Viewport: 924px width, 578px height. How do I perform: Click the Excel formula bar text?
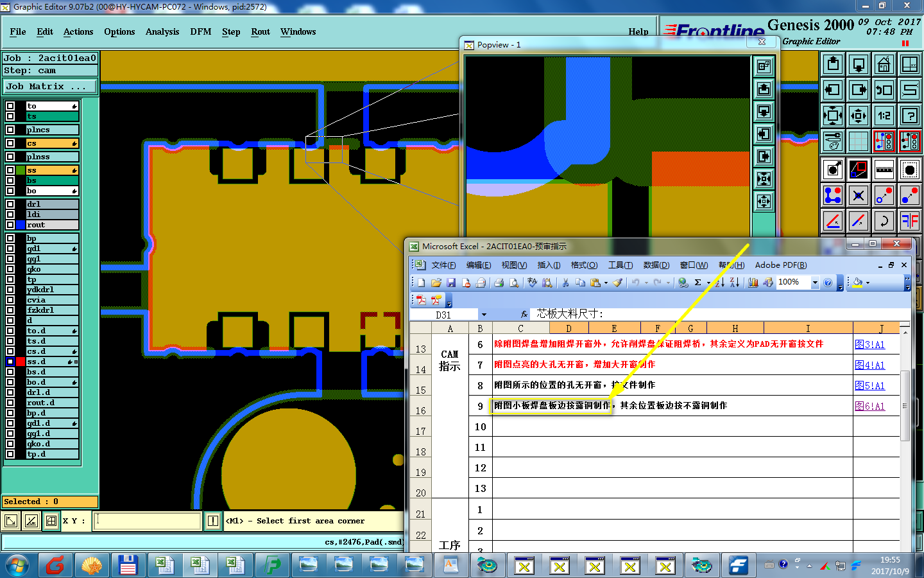570,313
